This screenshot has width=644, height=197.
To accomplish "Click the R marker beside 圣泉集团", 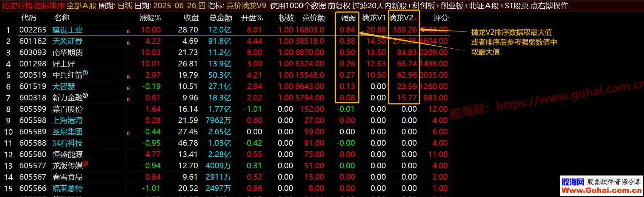I will tap(128, 134).
